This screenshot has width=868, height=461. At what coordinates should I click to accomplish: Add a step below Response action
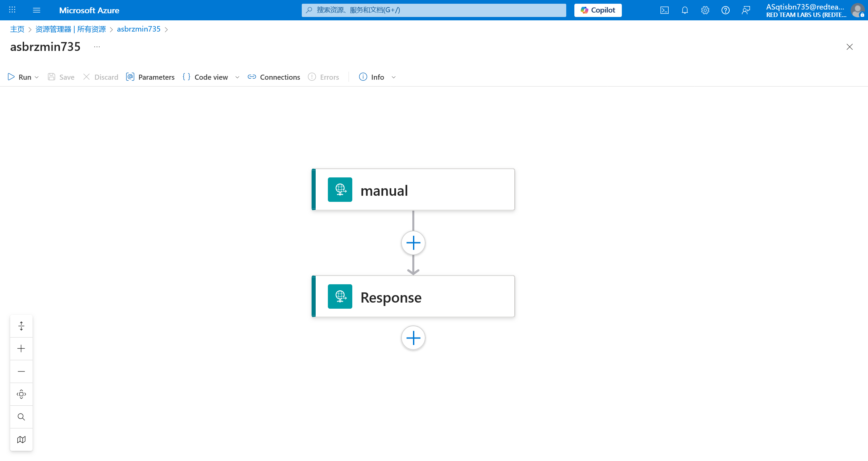tap(413, 338)
